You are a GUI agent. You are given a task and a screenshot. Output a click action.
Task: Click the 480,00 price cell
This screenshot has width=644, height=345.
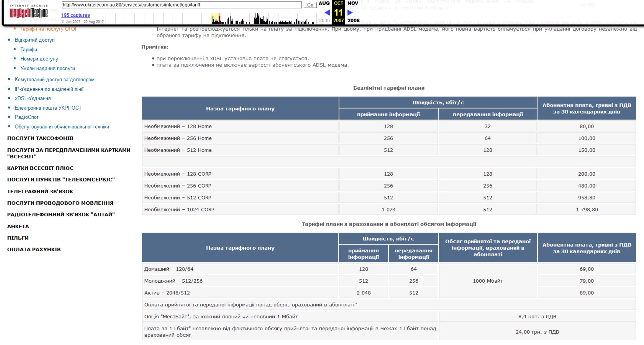coord(587,186)
